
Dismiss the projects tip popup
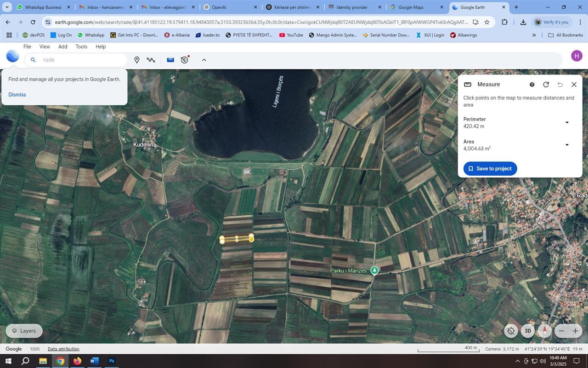(x=17, y=94)
